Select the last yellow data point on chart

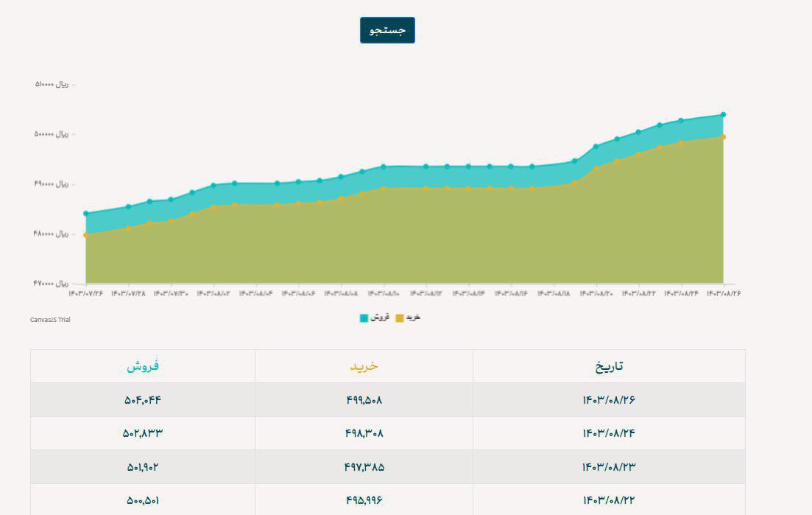click(723, 137)
